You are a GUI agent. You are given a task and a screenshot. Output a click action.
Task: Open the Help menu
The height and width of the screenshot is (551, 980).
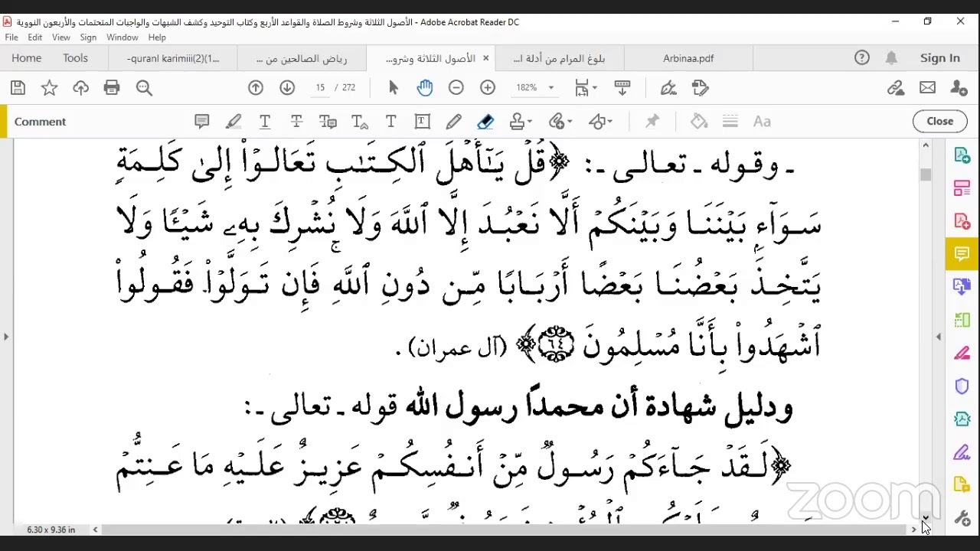(157, 37)
